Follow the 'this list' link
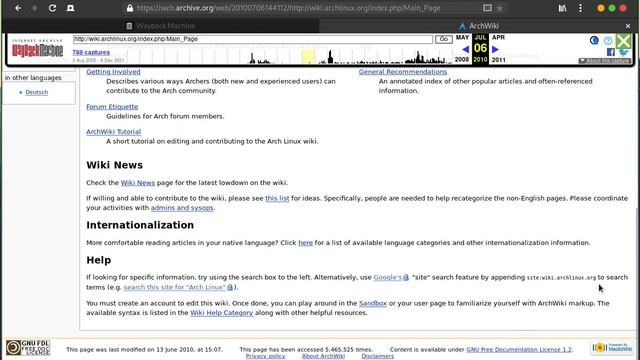Image resolution: width=640 pixels, height=360 pixels. point(277,198)
